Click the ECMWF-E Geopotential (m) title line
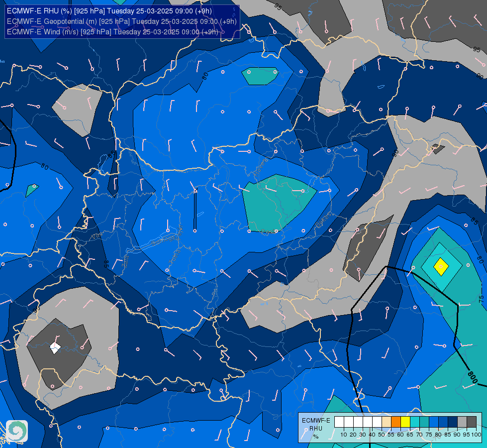 [x=122, y=21]
